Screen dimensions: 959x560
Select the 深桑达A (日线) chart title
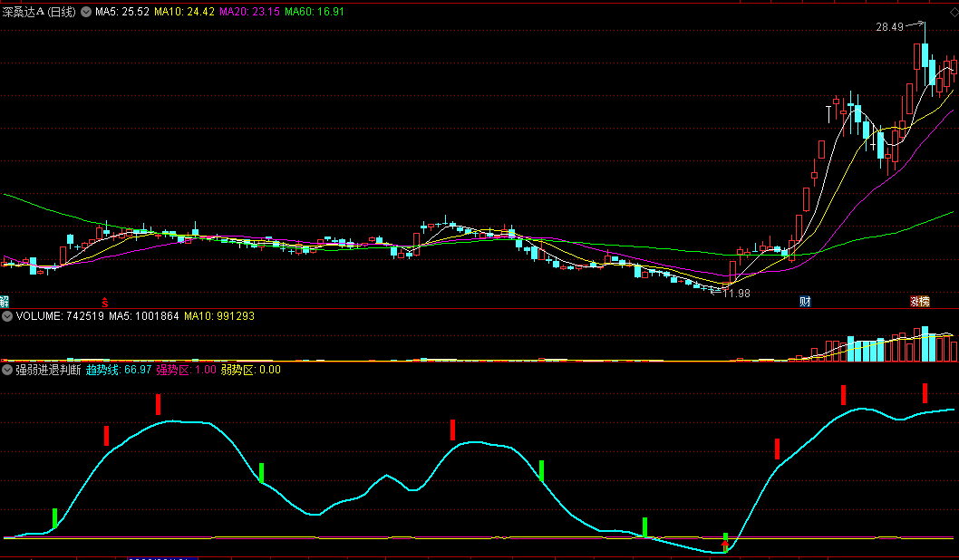(39, 12)
